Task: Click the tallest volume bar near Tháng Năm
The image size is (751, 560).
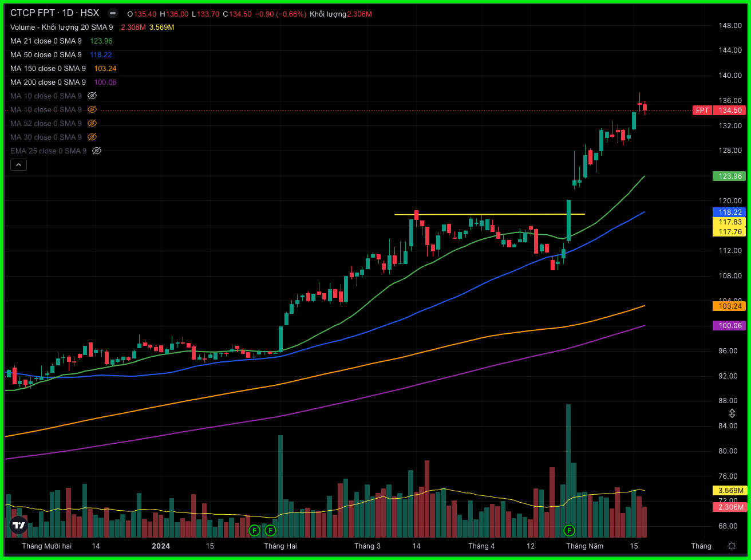Action: (568, 471)
